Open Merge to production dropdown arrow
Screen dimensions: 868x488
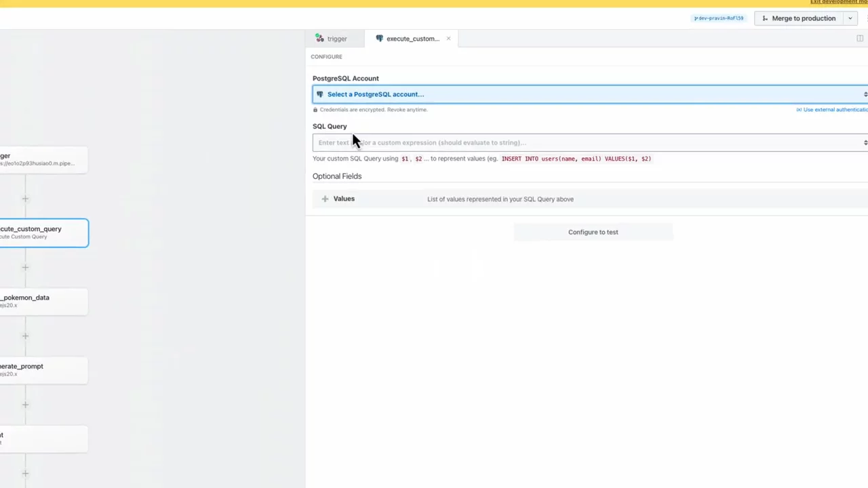coord(850,18)
